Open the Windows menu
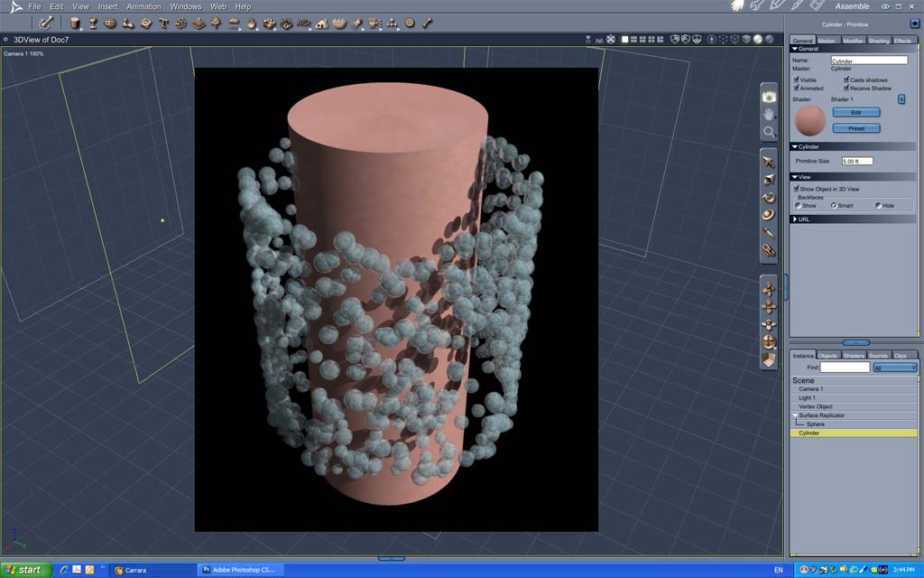Screen dimensions: 924x578 tap(186, 6)
